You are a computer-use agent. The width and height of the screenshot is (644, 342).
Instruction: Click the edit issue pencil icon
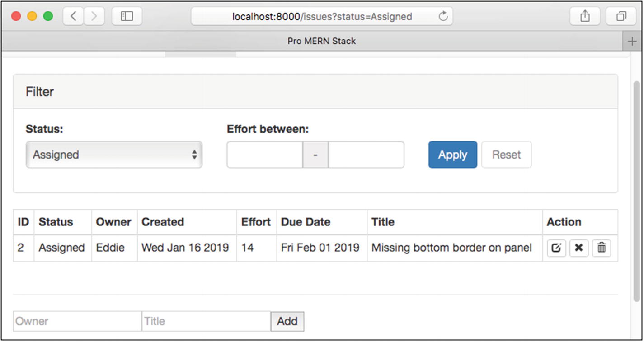coord(556,248)
